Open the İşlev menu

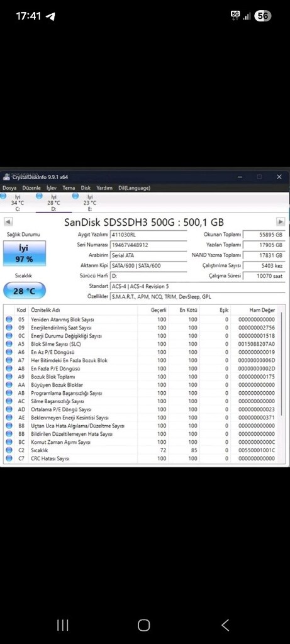[52, 188]
